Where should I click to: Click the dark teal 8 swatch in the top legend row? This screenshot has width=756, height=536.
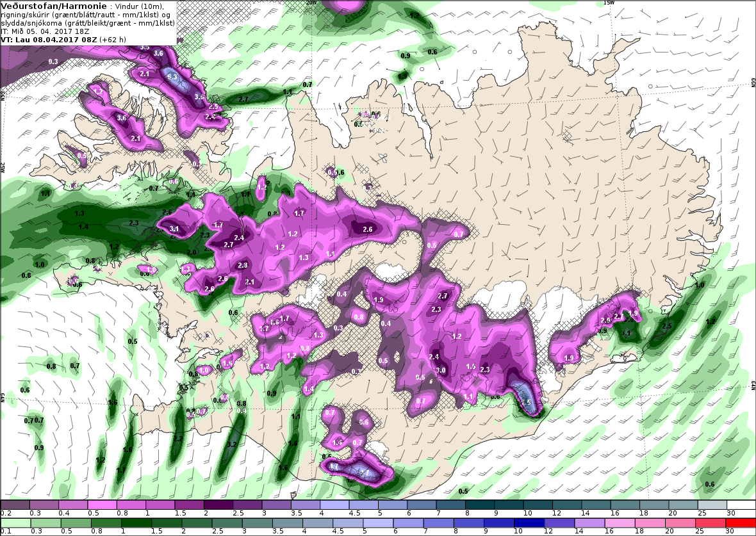click(x=479, y=505)
